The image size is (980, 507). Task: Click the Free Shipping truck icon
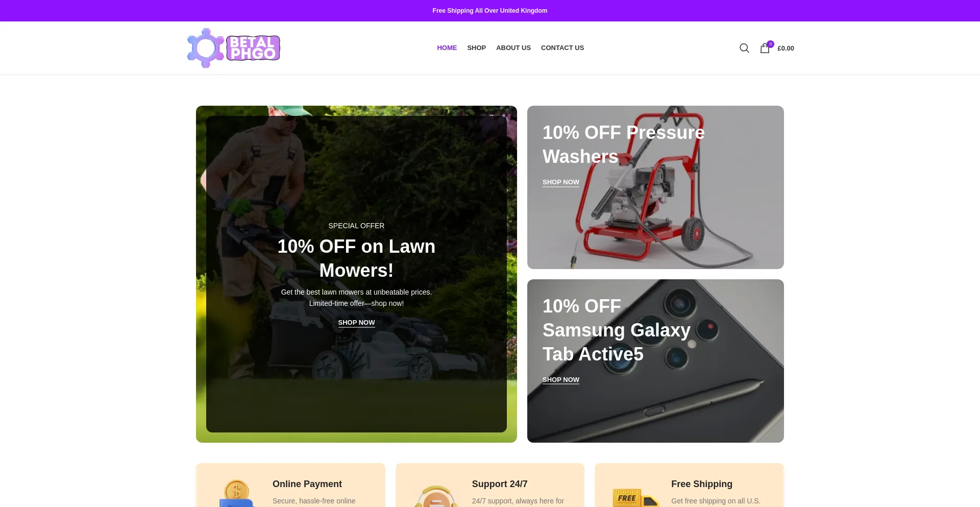tap(635, 498)
